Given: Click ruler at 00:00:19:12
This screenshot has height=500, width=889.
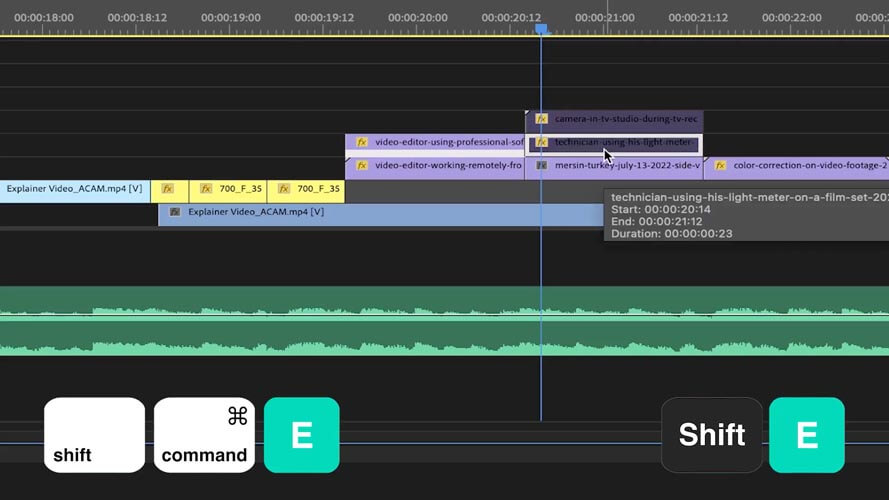Looking at the screenshot, I should click(324, 18).
